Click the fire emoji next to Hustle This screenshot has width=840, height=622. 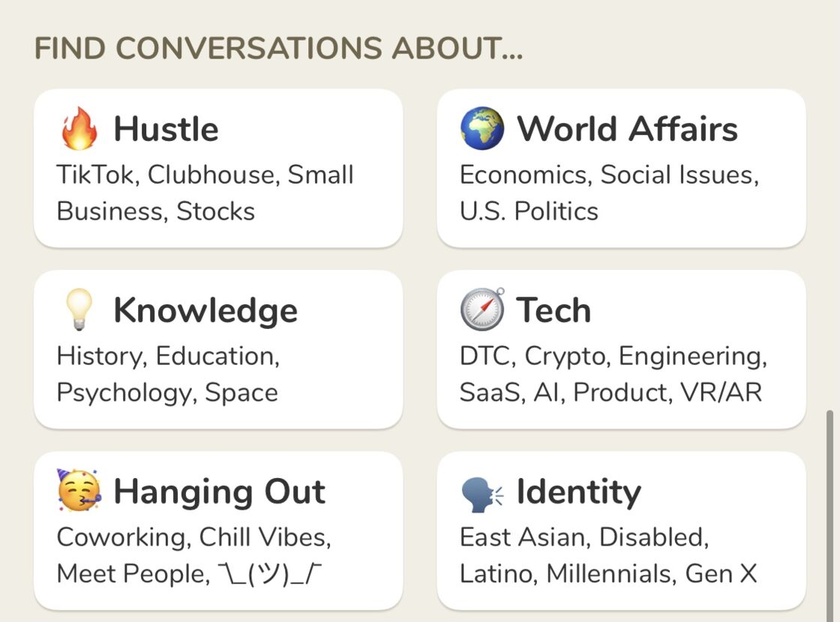coord(79,128)
